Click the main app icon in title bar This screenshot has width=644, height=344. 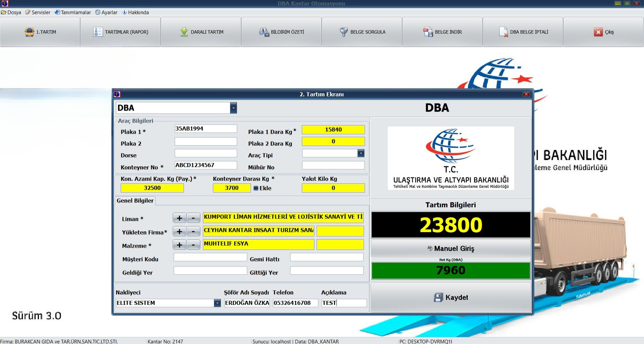[x=5, y=3]
